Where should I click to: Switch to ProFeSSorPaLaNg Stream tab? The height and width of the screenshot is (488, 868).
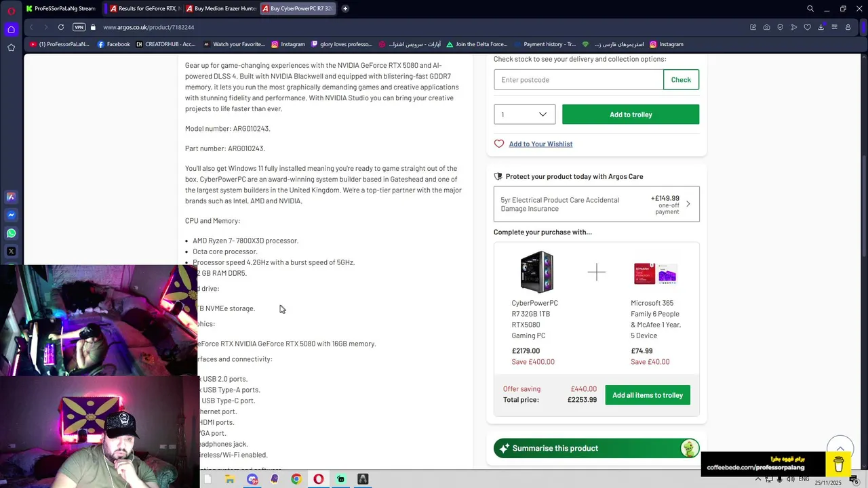point(61,9)
